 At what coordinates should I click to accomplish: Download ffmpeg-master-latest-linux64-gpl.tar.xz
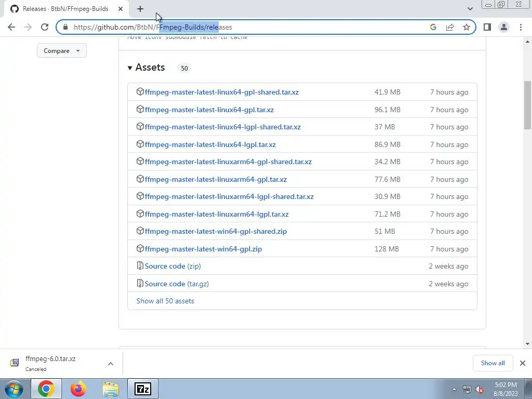[x=209, y=110]
